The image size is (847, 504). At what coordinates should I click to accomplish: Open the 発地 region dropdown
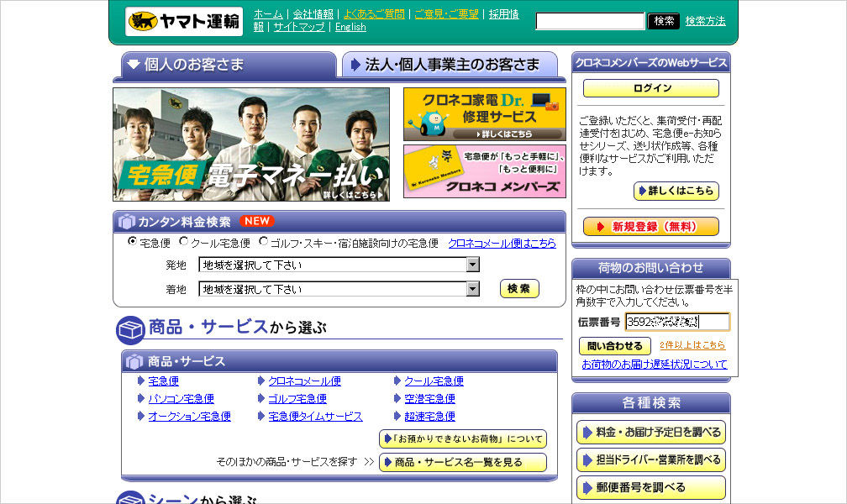(339, 265)
